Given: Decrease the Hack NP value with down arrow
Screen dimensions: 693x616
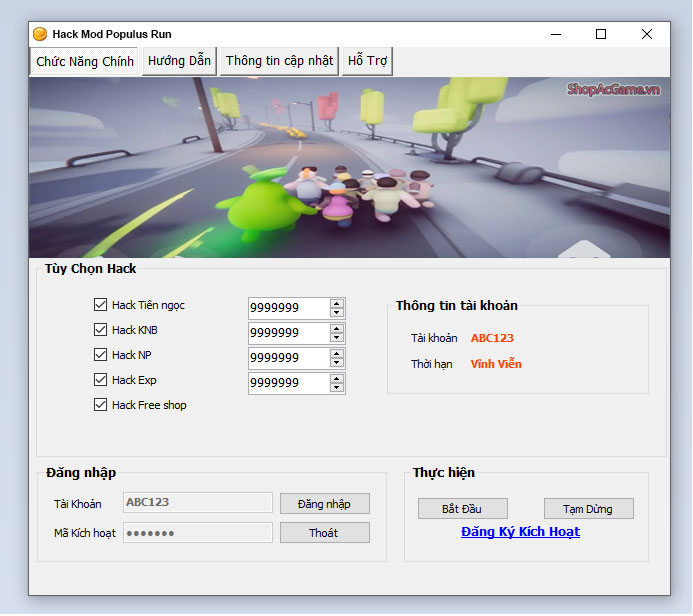Looking at the screenshot, I should coord(337,362).
